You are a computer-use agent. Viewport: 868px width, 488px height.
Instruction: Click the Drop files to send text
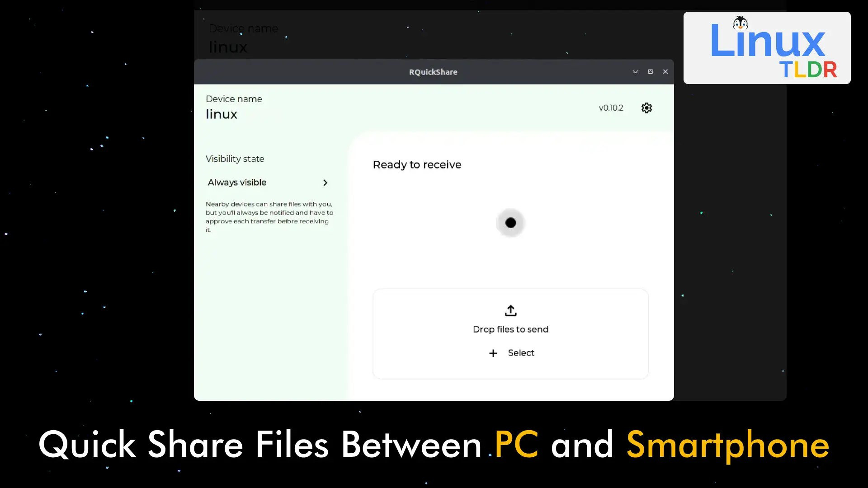click(x=510, y=329)
